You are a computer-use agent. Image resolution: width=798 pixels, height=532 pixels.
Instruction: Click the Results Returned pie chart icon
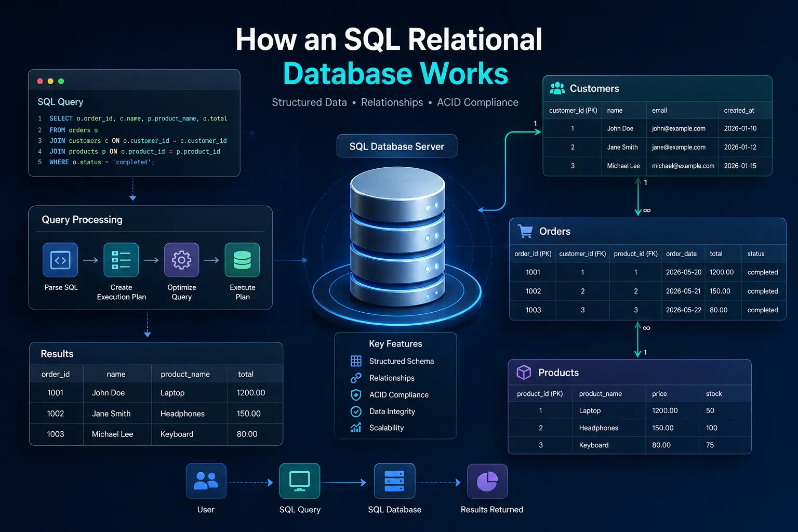[x=487, y=482]
